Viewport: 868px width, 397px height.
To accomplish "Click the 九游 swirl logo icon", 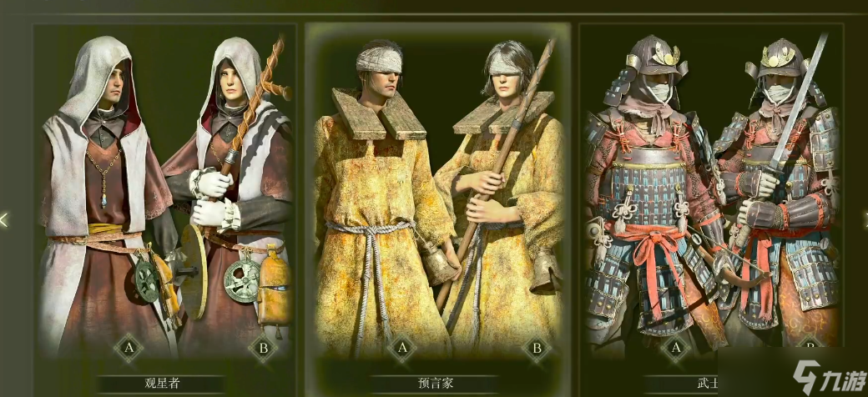I will coord(806,378).
